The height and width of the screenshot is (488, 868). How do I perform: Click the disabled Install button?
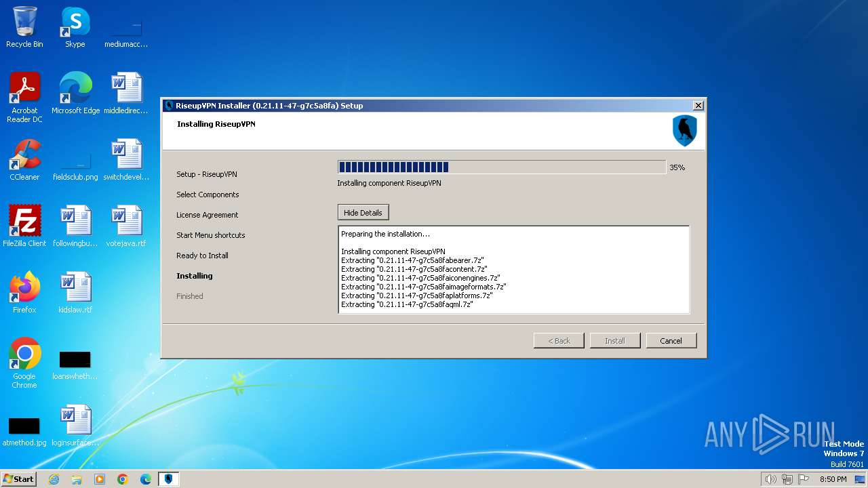pyautogui.click(x=615, y=341)
